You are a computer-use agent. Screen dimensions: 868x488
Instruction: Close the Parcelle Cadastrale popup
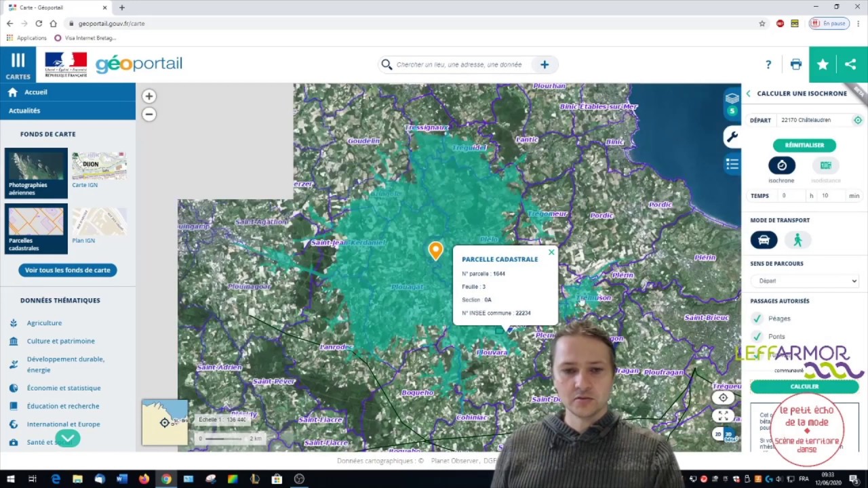[x=551, y=253]
